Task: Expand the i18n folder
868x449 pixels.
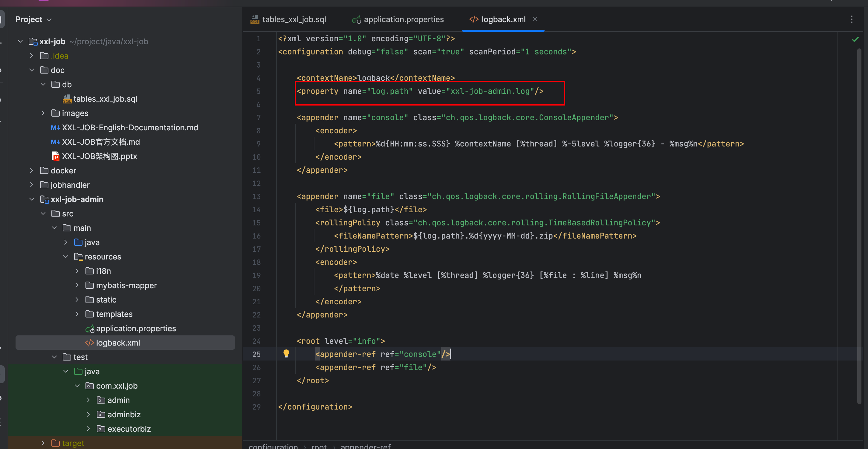Action: click(77, 271)
